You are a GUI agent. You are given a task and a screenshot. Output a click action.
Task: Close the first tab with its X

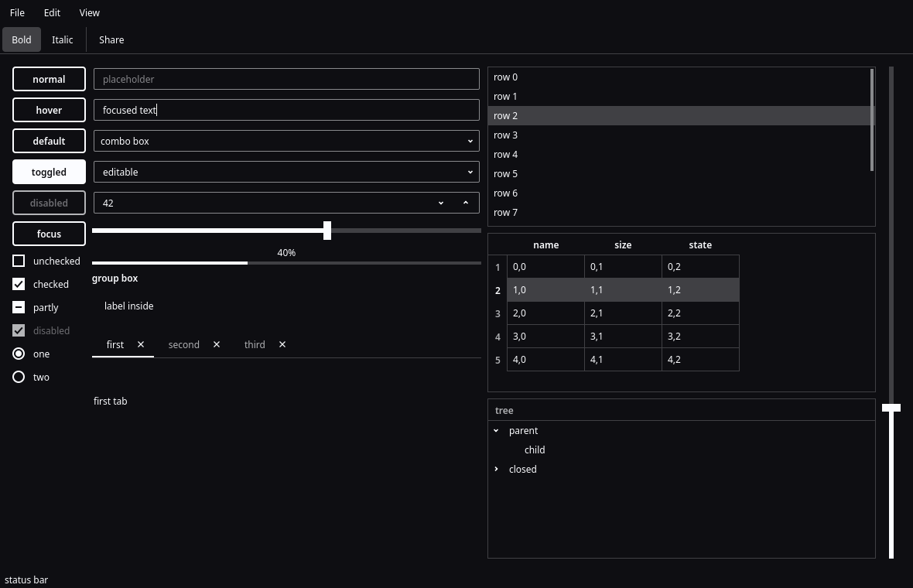click(140, 344)
